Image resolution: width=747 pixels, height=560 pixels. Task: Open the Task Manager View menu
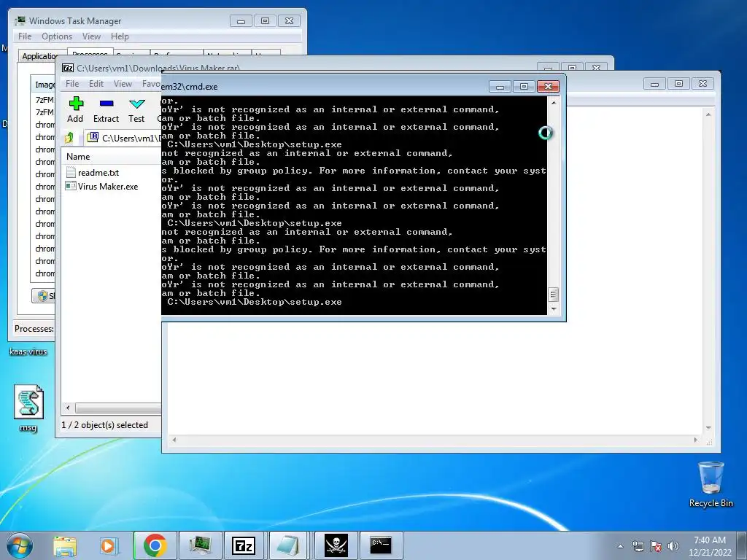click(91, 36)
